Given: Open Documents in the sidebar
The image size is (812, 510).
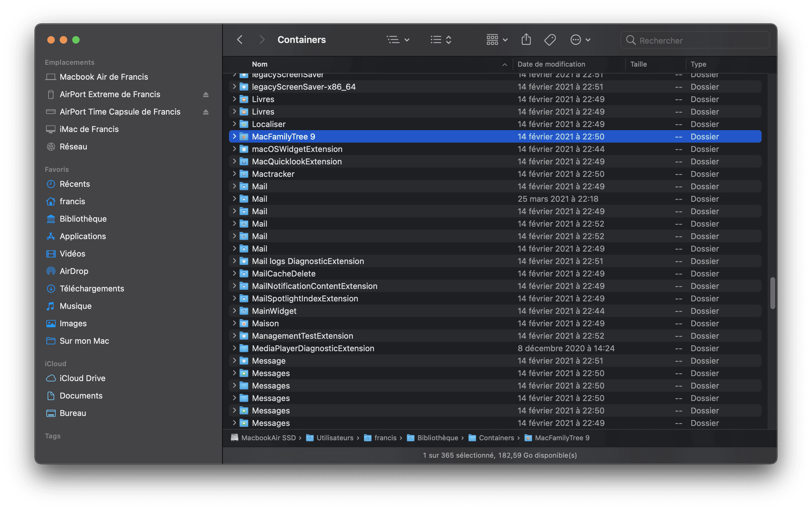Looking at the screenshot, I should click(x=81, y=396).
